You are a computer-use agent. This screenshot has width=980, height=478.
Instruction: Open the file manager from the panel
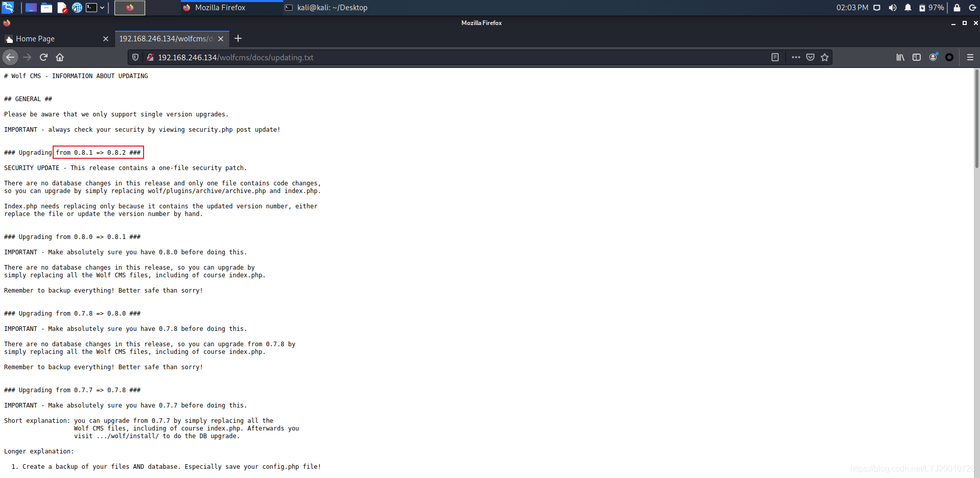[x=46, y=8]
